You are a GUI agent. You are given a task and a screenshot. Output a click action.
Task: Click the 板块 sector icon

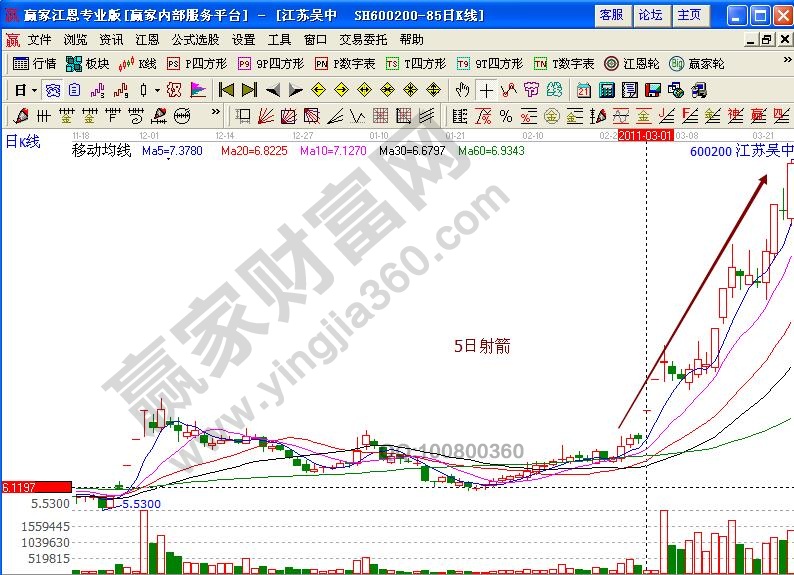click(x=87, y=63)
